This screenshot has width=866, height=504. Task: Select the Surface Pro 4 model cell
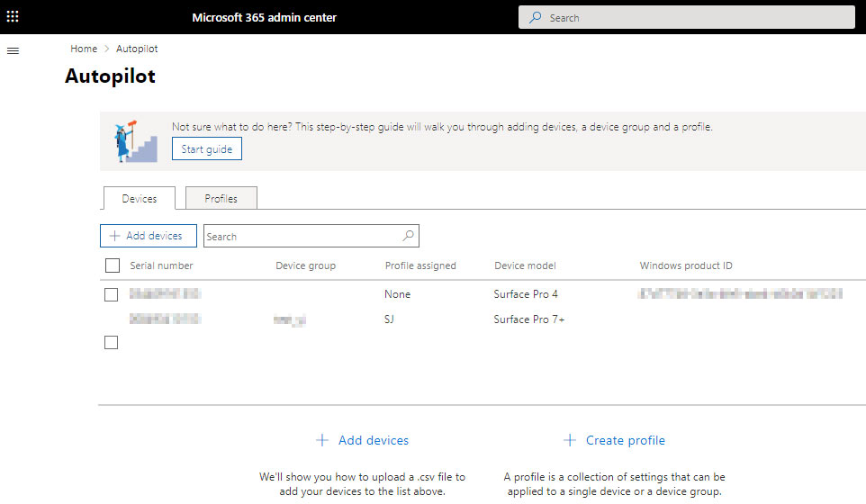pyautogui.click(x=526, y=294)
